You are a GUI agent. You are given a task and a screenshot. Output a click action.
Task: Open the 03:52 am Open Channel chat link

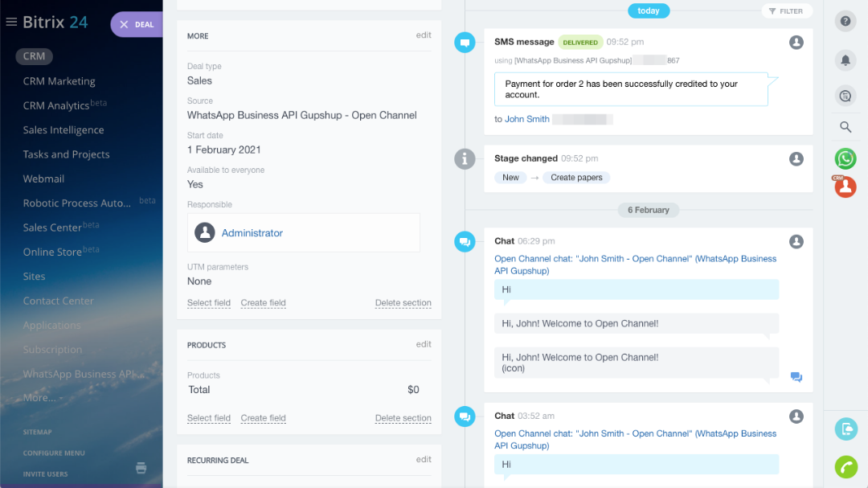point(635,439)
